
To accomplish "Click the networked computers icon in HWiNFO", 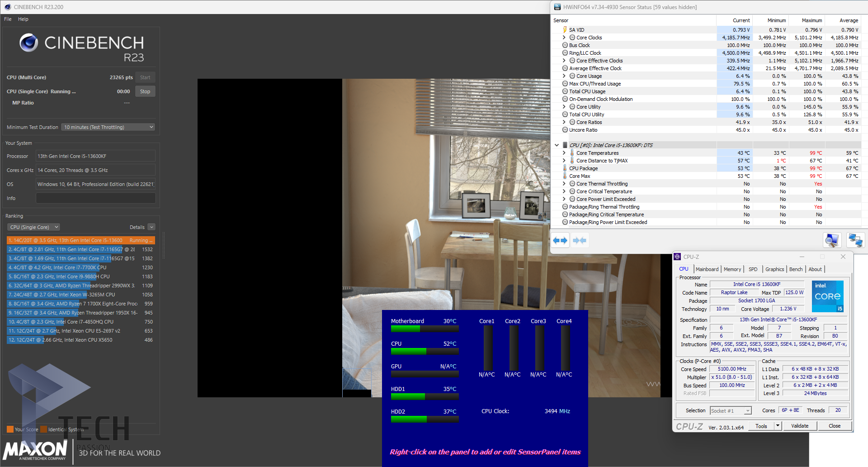I will pos(855,240).
